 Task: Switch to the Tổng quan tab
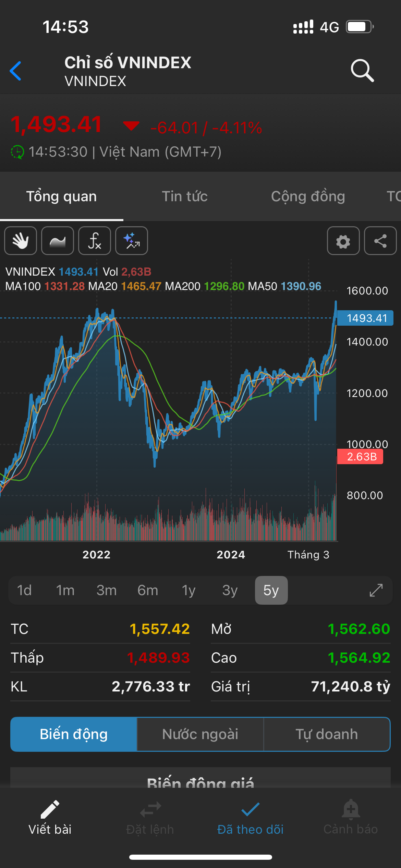tap(62, 196)
